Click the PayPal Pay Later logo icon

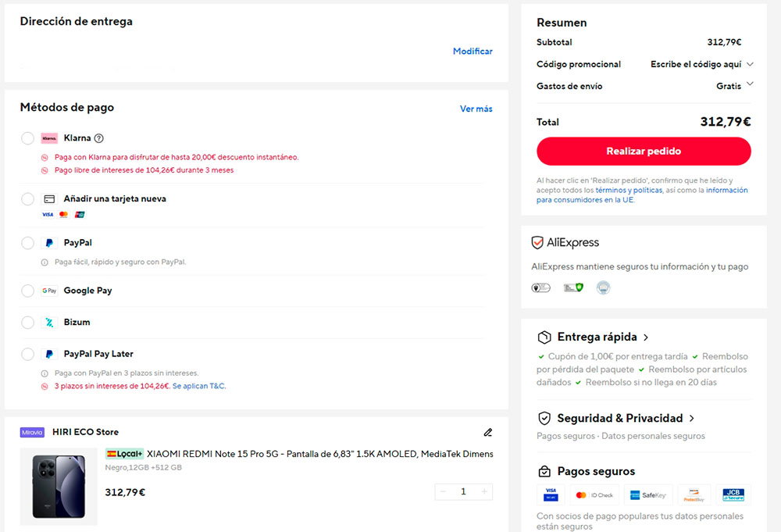[49, 354]
